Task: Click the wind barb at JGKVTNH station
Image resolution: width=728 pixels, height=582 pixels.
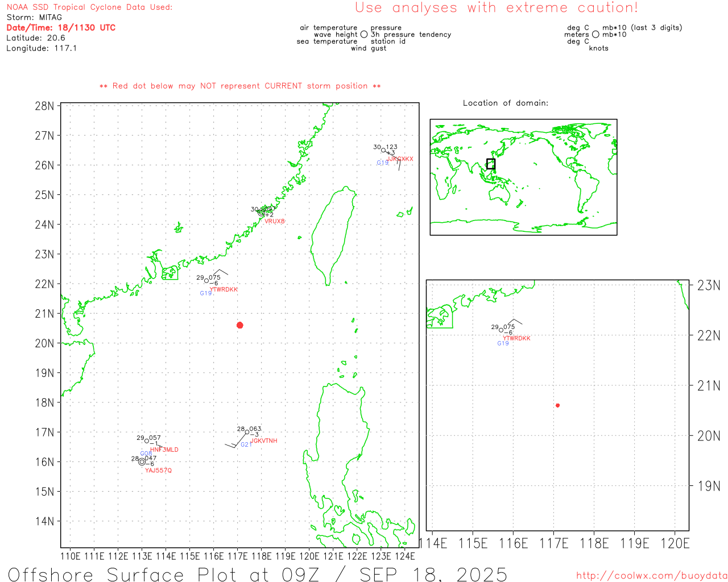Action: (235, 442)
